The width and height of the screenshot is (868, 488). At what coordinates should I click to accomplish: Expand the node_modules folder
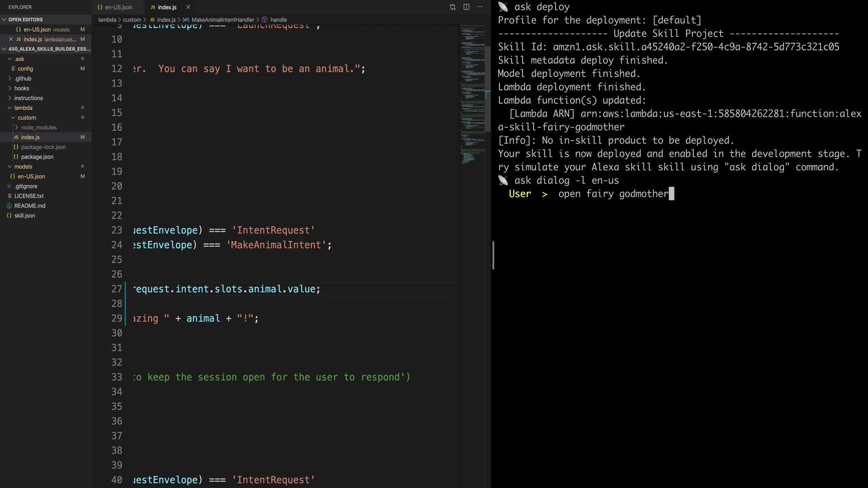(38, 127)
